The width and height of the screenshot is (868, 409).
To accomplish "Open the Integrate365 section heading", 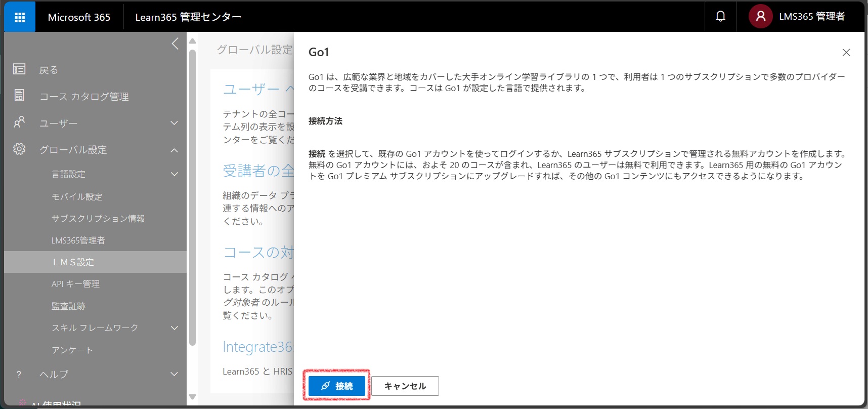I will pyautogui.click(x=258, y=347).
